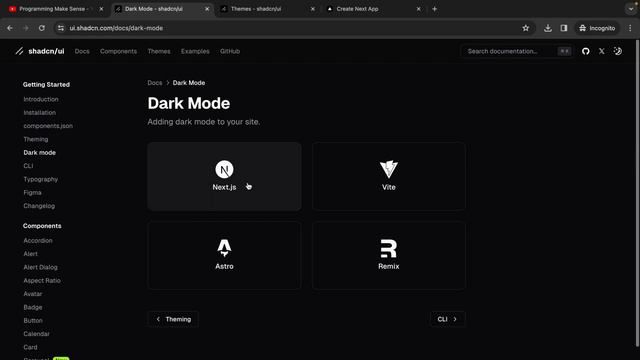Close the Programming Make Sense tab
Viewport: 640px width, 360px height.
101,9
